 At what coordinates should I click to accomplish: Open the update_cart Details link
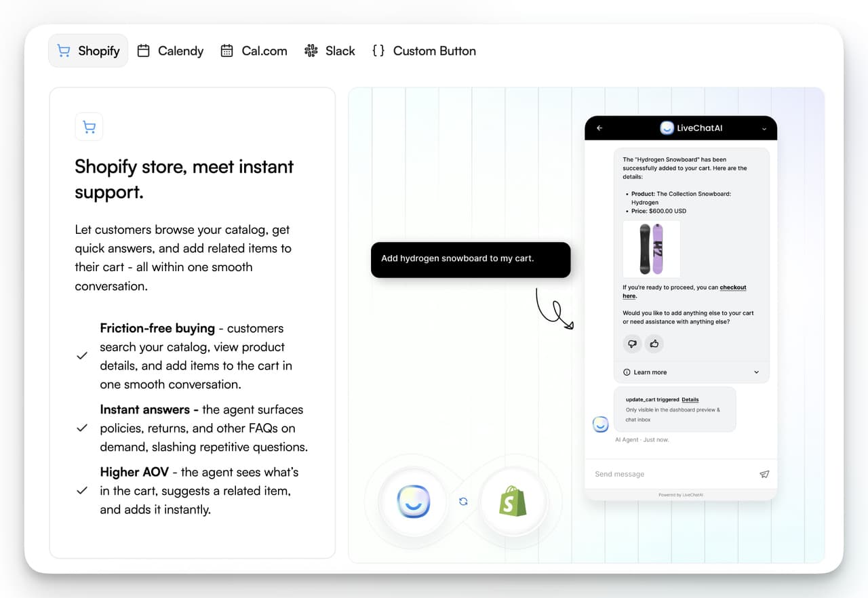click(x=690, y=400)
